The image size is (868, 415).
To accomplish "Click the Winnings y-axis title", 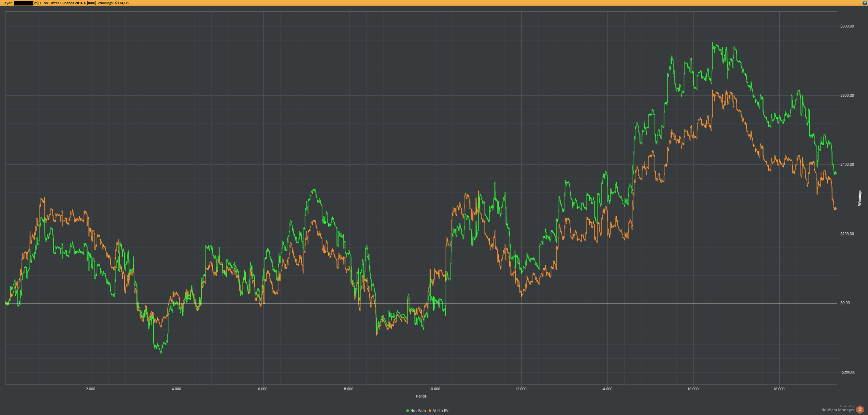I will pyautogui.click(x=859, y=198).
